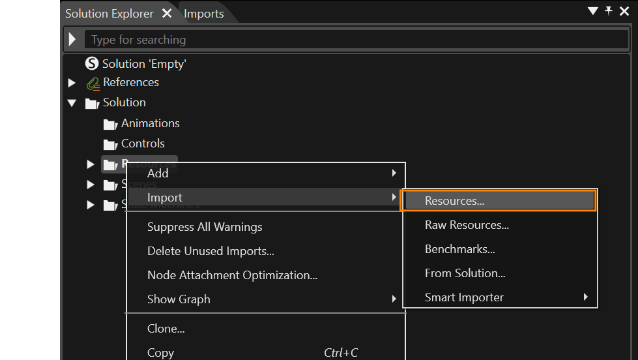Click the Solution 'Empty' S icon
Image resolution: width=638 pixels, height=360 pixels.
[x=92, y=63]
